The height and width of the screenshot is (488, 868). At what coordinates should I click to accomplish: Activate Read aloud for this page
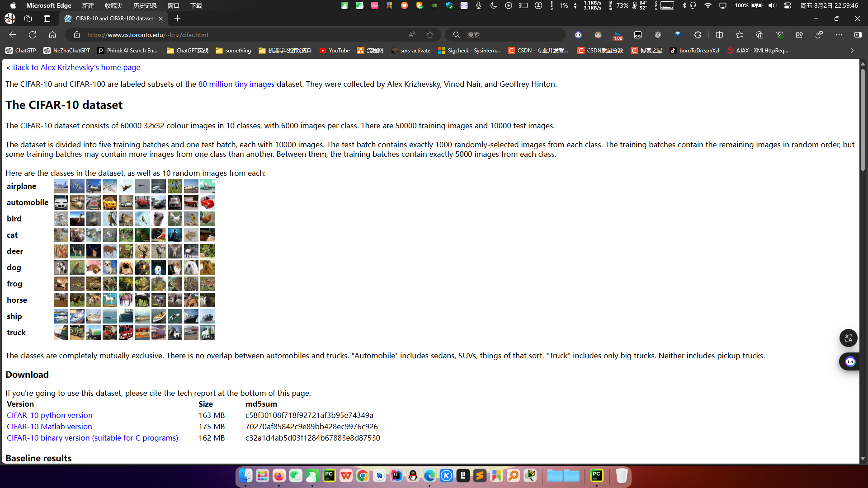coord(412,34)
